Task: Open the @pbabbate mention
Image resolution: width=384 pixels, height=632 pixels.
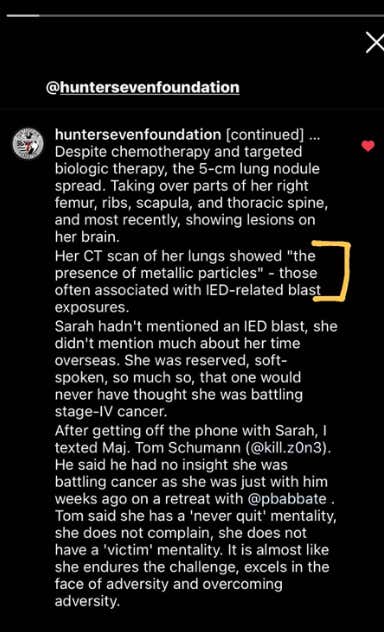Action: tap(287, 499)
